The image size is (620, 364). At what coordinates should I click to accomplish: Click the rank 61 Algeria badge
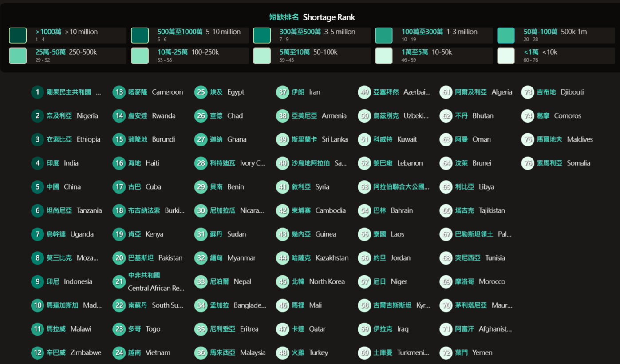click(x=446, y=92)
